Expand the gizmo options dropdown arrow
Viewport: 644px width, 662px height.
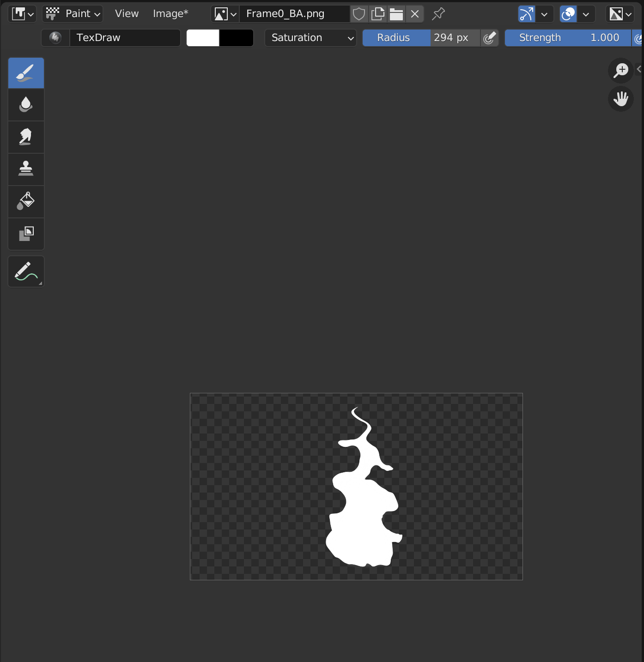tap(544, 14)
